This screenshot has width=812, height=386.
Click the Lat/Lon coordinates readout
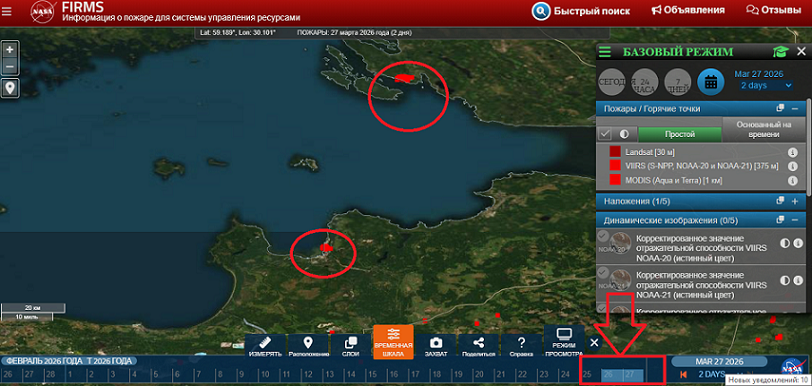point(238,32)
